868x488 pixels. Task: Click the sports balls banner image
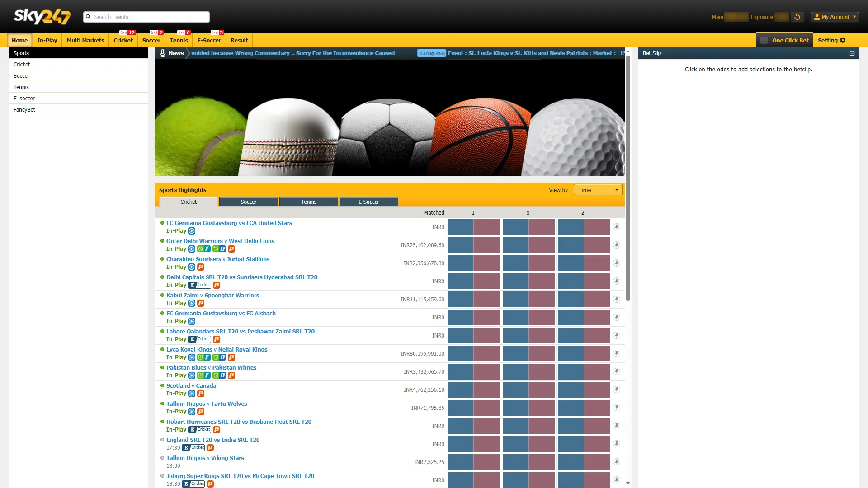tap(390, 117)
